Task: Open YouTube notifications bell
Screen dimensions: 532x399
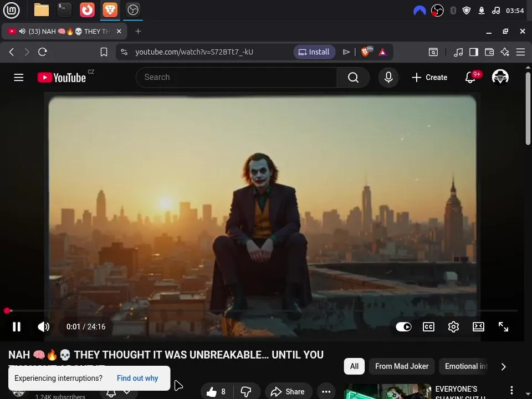Action: click(470, 78)
